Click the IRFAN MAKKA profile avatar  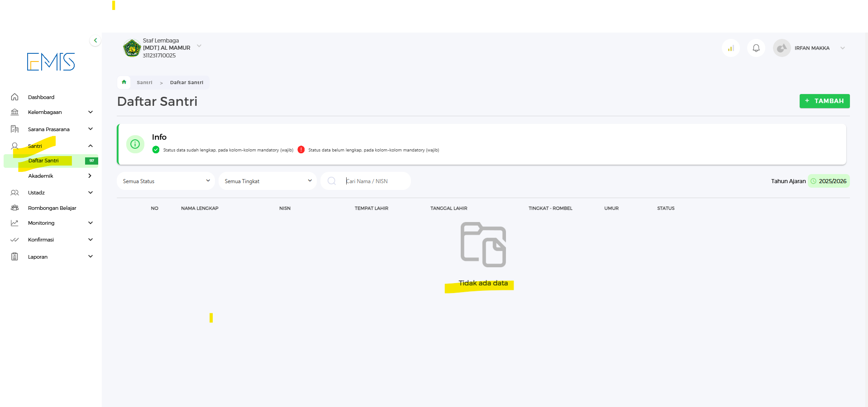click(x=782, y=48)
